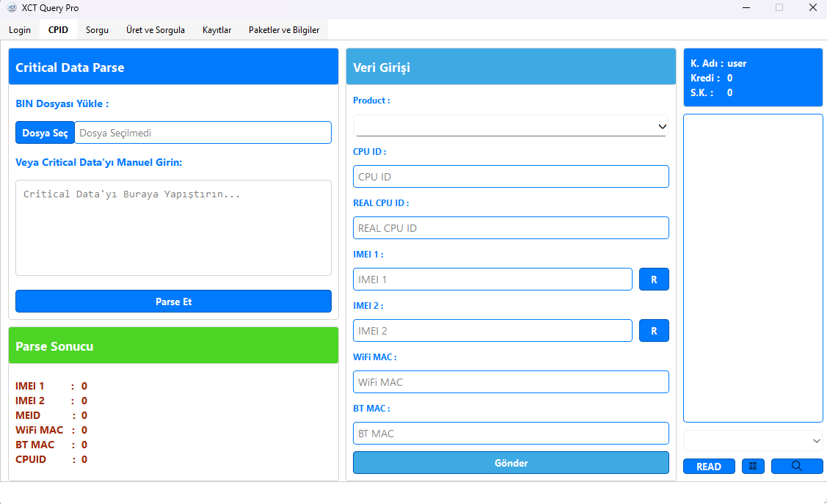
Task: Click the R button next to IMEI 2
Action: click(x=654, y=331)
